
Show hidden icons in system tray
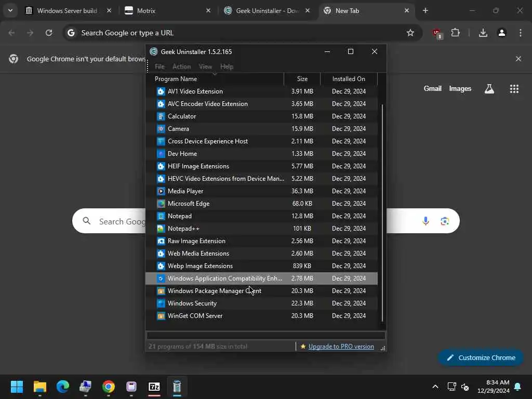[x=435, y=387]
